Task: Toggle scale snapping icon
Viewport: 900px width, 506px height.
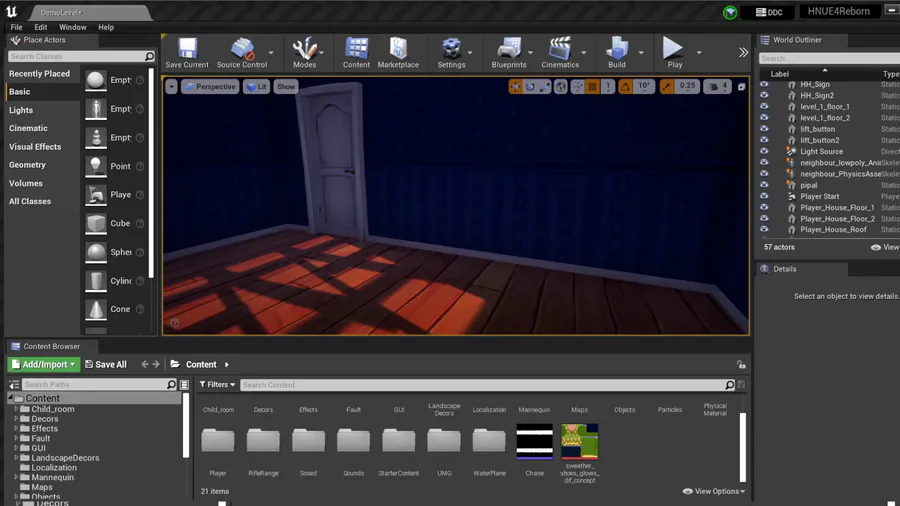Action: [x=666, y=87]
